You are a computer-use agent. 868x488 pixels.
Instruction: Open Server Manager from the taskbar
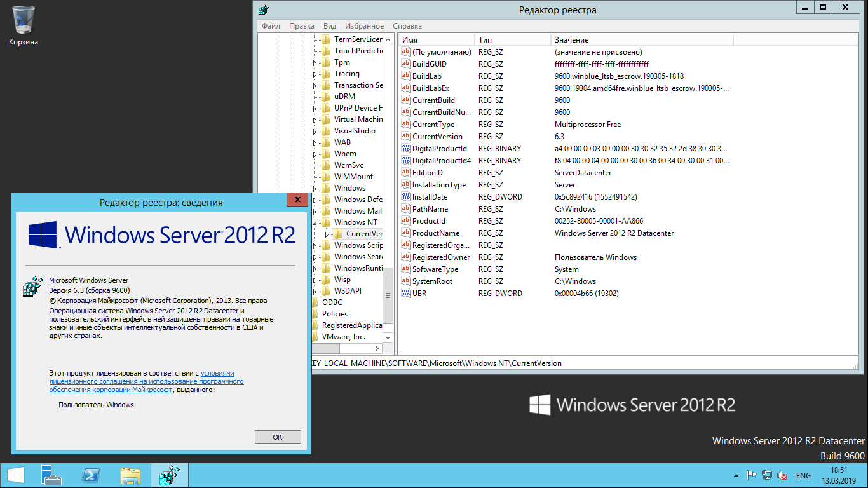(51, 475)
